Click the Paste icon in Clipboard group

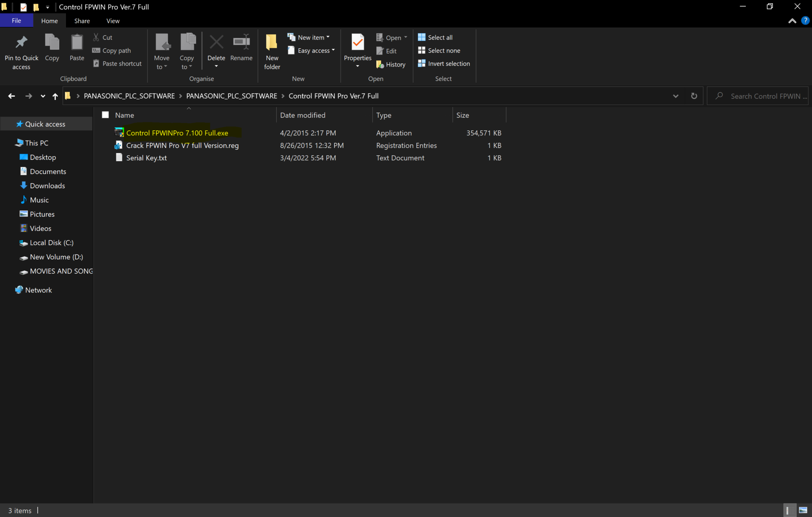click(x=77, y=42)
